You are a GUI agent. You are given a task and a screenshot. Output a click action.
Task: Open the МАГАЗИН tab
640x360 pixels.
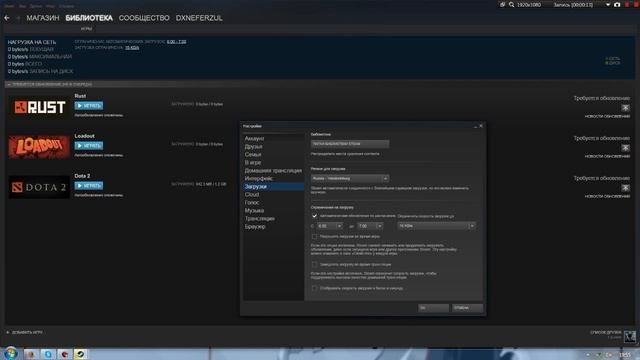[x=43, y=18]
